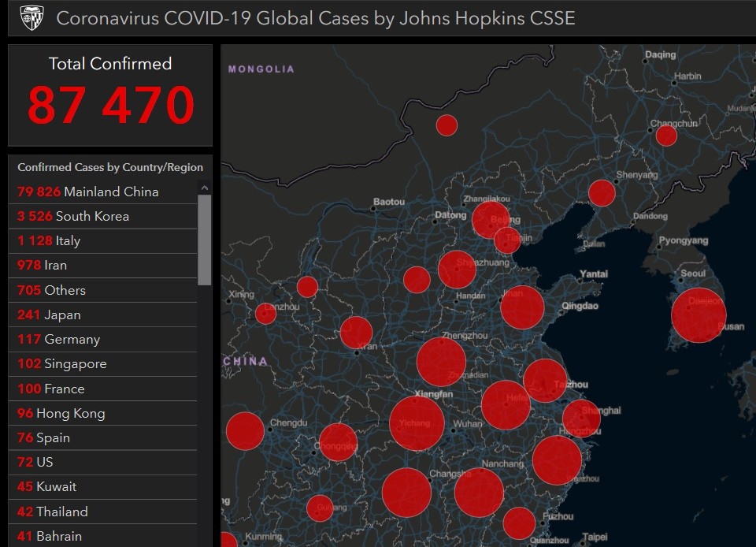
Task: Select Spain row with 76 cases
Action: pyautogui.click(x=102, y=437)
